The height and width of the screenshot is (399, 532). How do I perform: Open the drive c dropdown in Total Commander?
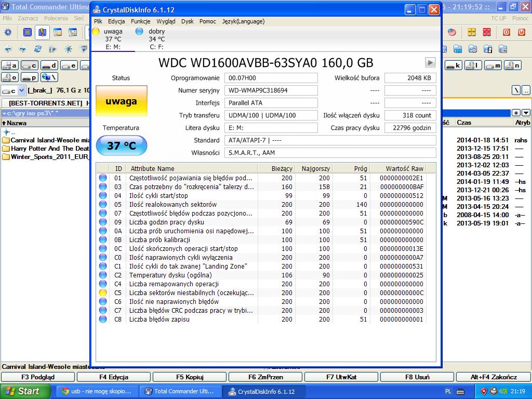[21, 90]
